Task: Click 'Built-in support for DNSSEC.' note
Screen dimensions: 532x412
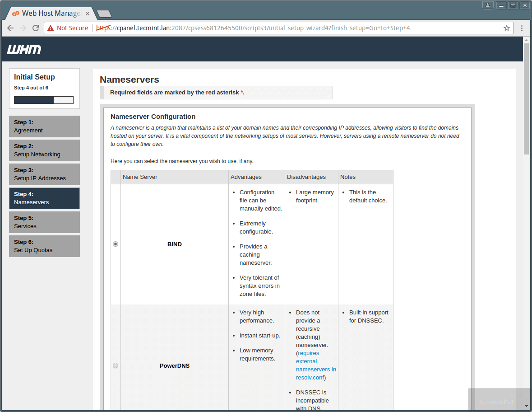Action: click(369, 317)
